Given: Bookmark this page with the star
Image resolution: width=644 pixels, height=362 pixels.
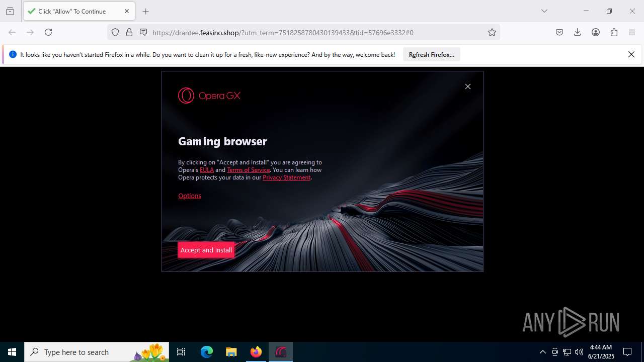Looking at the screenshot, I should pyautogui.click(x=492, y=32).
